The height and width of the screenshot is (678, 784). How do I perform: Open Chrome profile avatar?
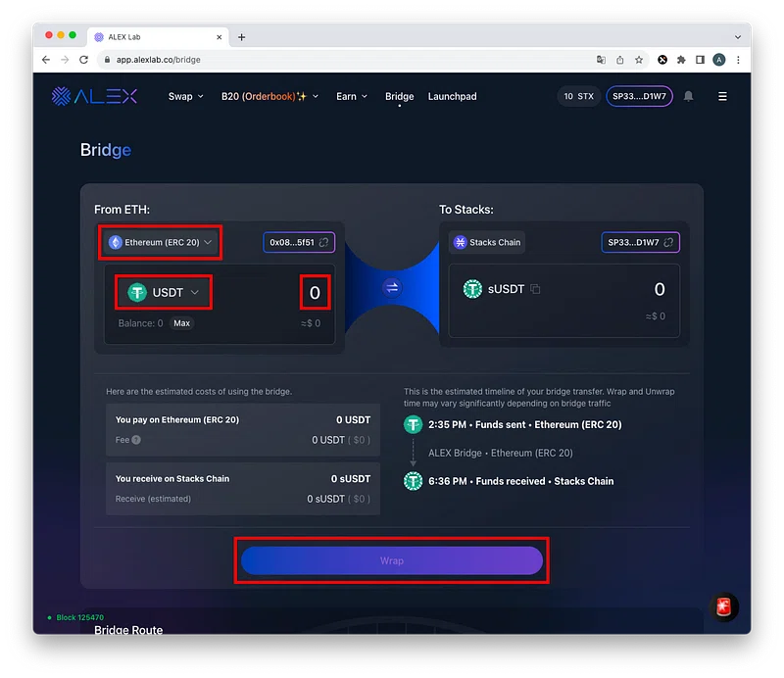click(719, 60)
